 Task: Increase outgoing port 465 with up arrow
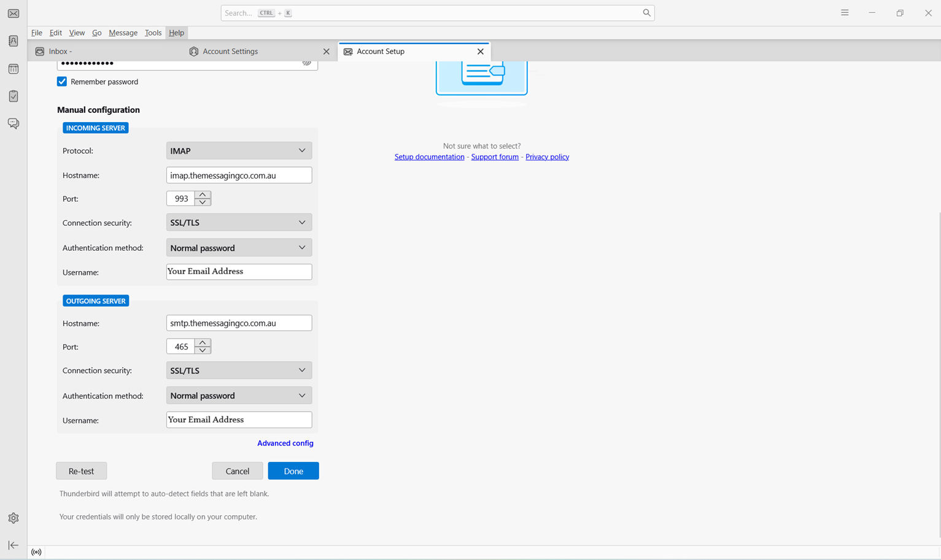point(203,343)
